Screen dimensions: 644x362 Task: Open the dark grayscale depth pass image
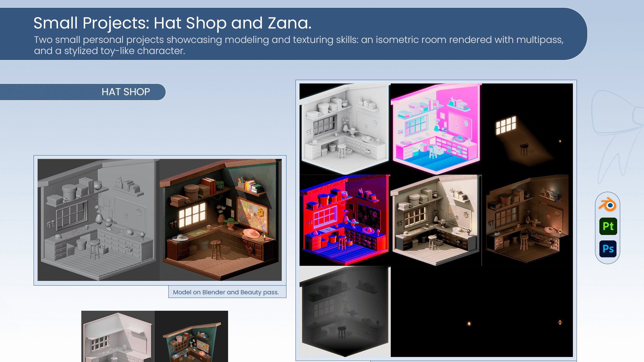[x=345, y=311]
